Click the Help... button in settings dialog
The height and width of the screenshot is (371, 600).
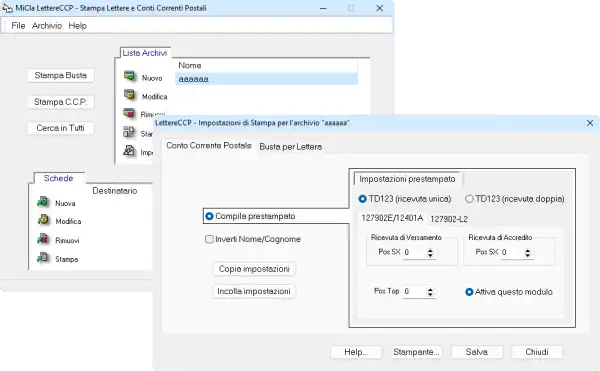point(356,352)
